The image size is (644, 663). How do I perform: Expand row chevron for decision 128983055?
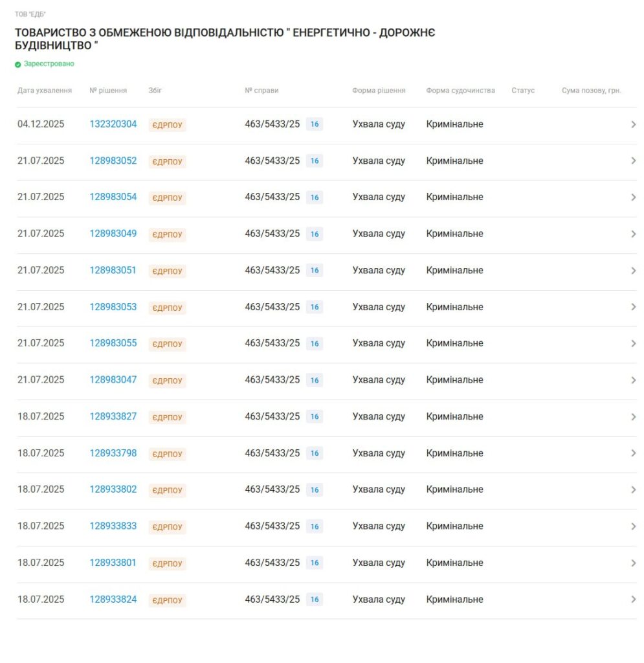tap(634, 344)
